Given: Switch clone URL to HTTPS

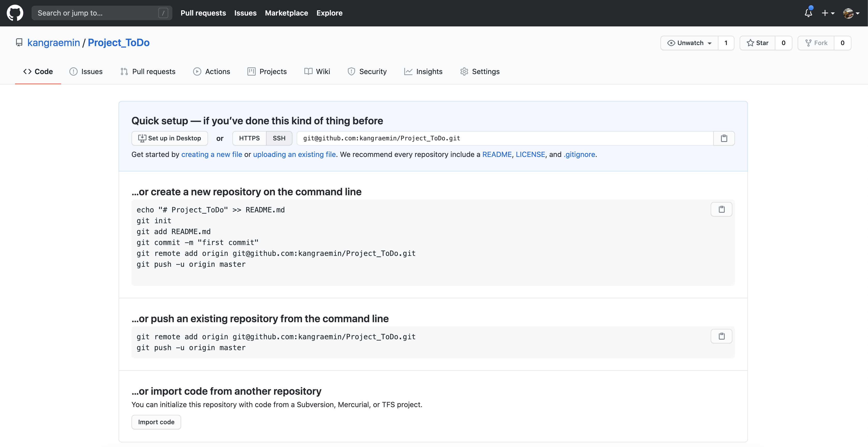Looking at the screenshot, I should pos(249,138).
